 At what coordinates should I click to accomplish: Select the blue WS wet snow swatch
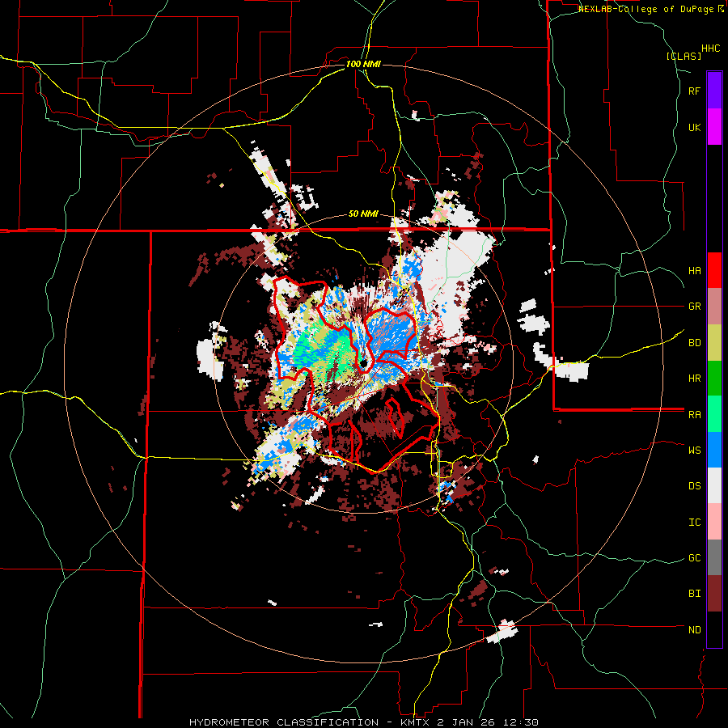click(x=714, y=450)
